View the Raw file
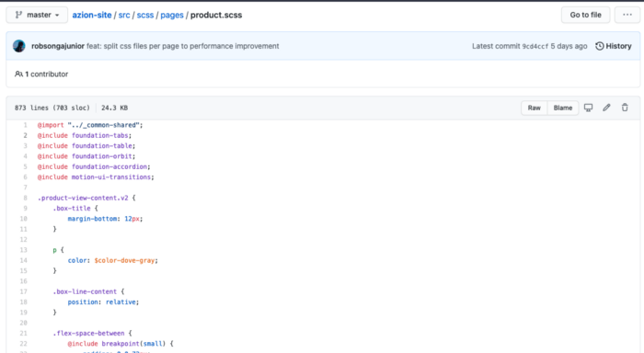The width and height of the screenshot is (644, 353). [534, 108]
